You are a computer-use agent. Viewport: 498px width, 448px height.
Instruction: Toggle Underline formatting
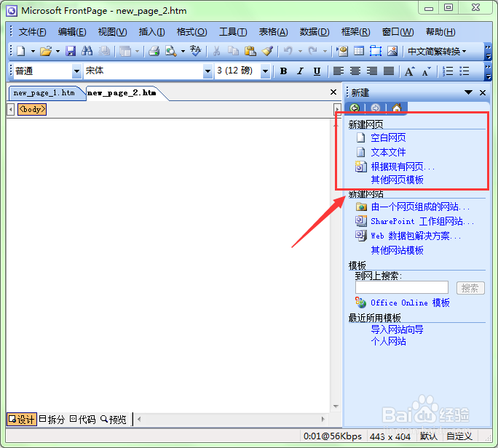317,71
